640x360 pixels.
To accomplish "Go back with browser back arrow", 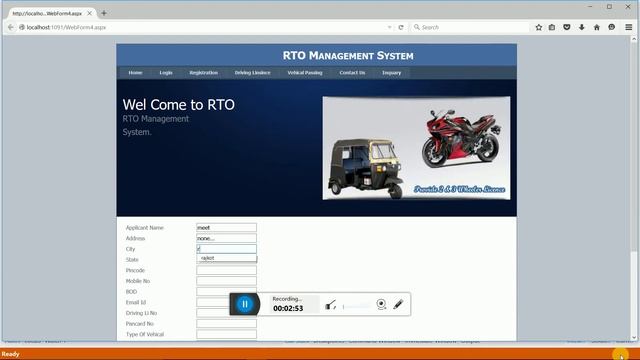I will [11, 27].
